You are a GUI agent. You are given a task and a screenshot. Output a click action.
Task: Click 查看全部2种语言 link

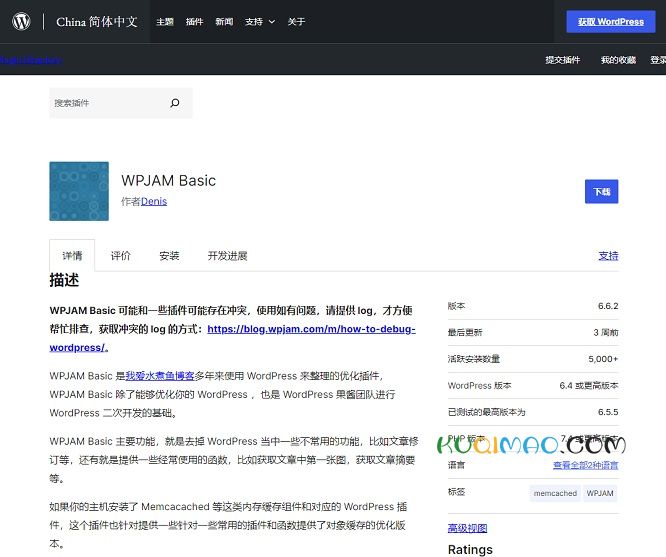586,465
